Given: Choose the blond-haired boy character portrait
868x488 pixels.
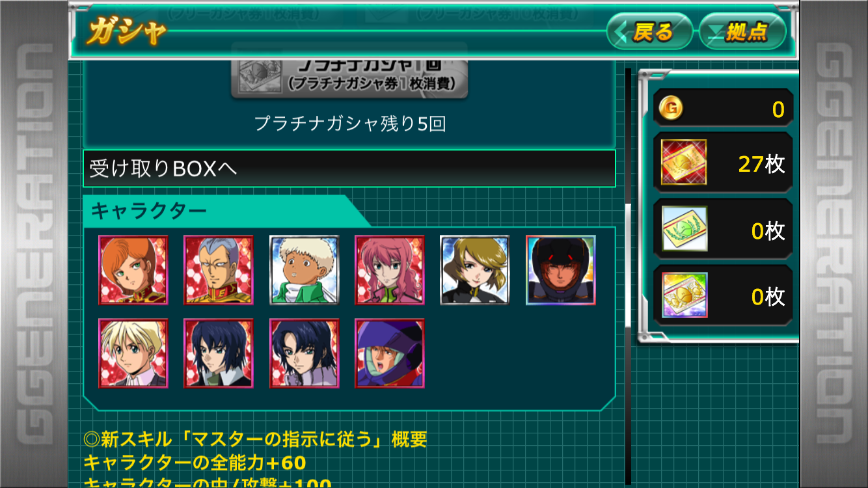Looking at the screenshot, I should tap(133, 353).
